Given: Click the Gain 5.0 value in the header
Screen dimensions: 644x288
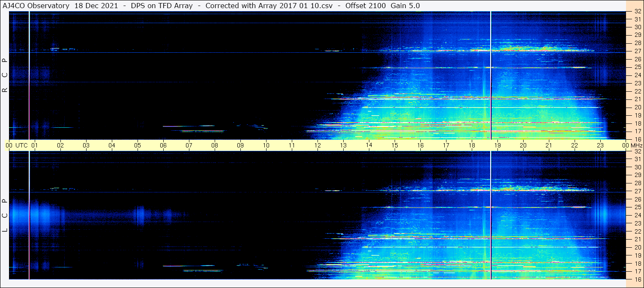Looking at the screenshot, I should (x=405, y=6).
